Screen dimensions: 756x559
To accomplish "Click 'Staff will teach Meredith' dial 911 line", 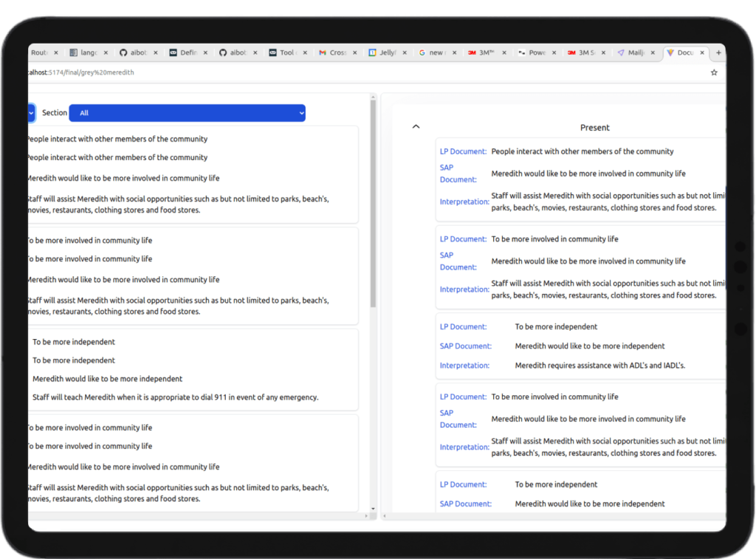I will click(x=176, y=397).
